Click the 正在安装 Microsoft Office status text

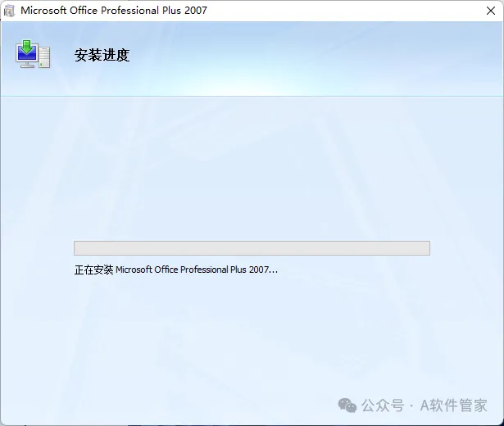pyautogui.click(x=176, y=270)
